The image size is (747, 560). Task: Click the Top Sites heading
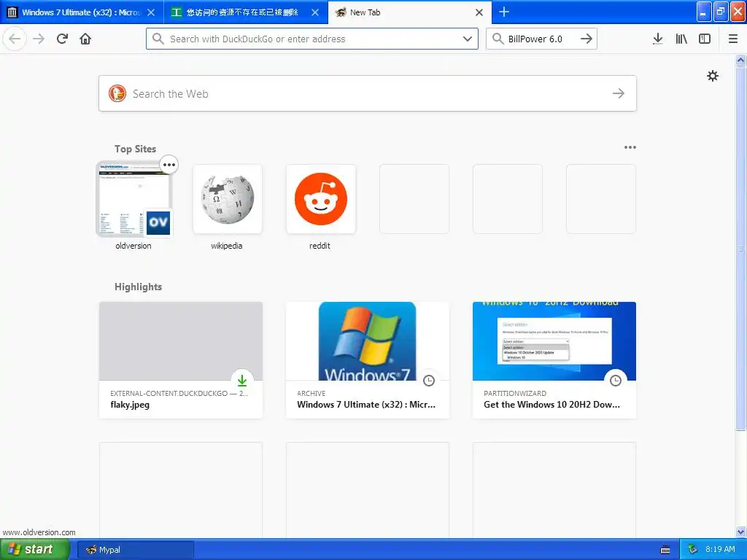135,149
